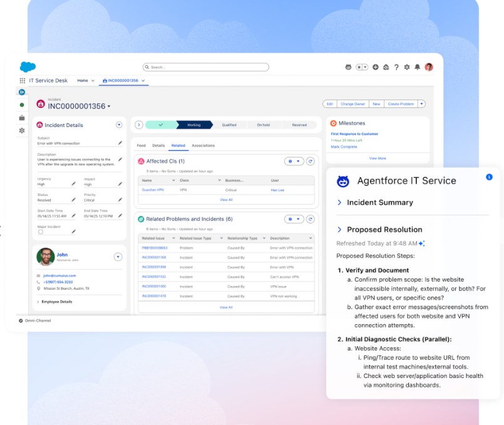Open the Incident Details dropdown menu
Screen dimensions: 504x425
point(119,125)
